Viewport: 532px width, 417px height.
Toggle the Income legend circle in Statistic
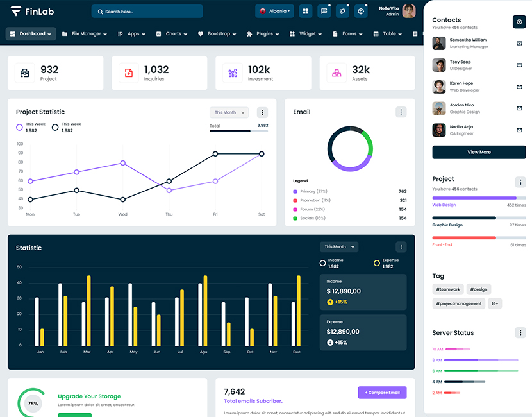point(323,263)
